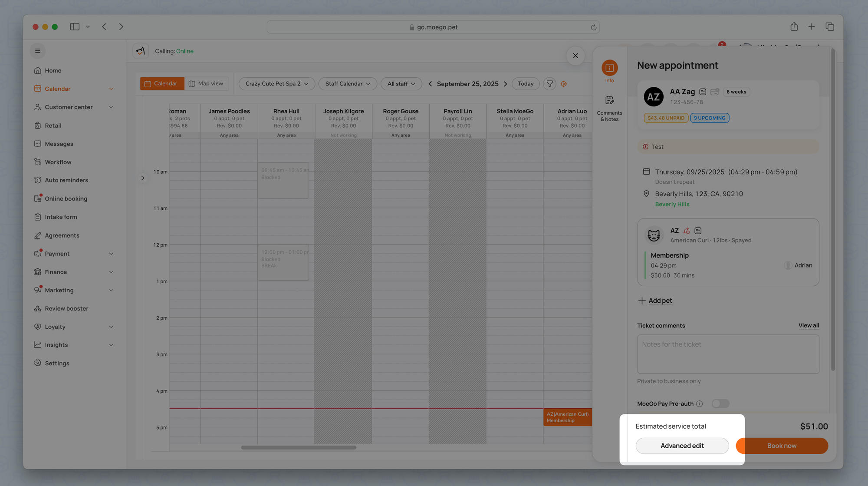Screen dimensions: 868x486
Task: Click the ticket comments notes field
Action: (x=728, y=354)
